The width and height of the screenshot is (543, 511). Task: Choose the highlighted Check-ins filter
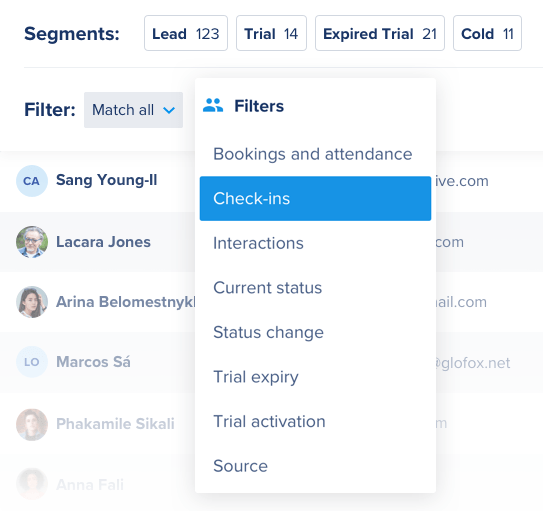(x=315, y=198)
